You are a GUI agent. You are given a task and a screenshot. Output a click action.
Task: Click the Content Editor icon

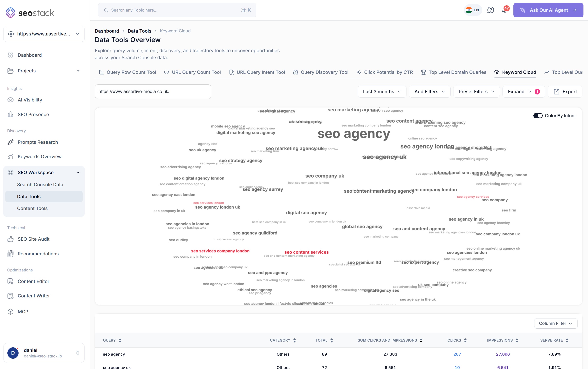[10, 281]
